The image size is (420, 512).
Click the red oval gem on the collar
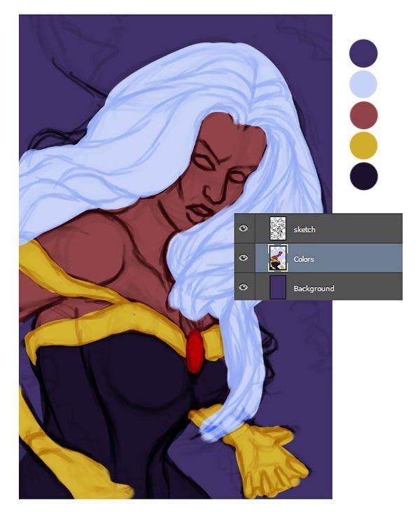point(195,350)
